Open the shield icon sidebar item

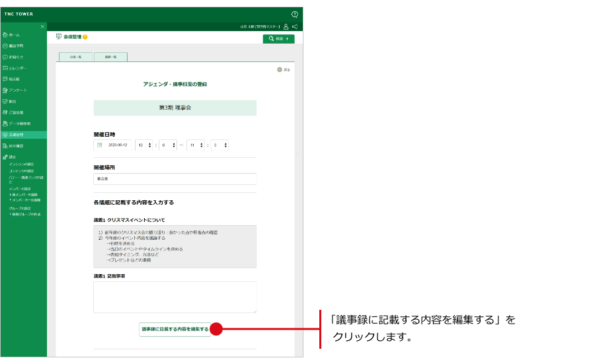9,101
